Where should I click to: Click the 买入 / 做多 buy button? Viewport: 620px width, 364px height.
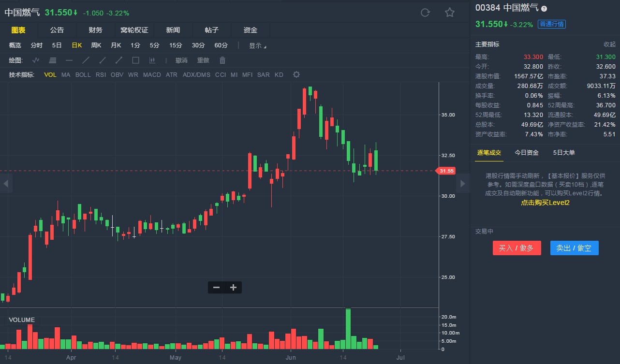[517, 248]
